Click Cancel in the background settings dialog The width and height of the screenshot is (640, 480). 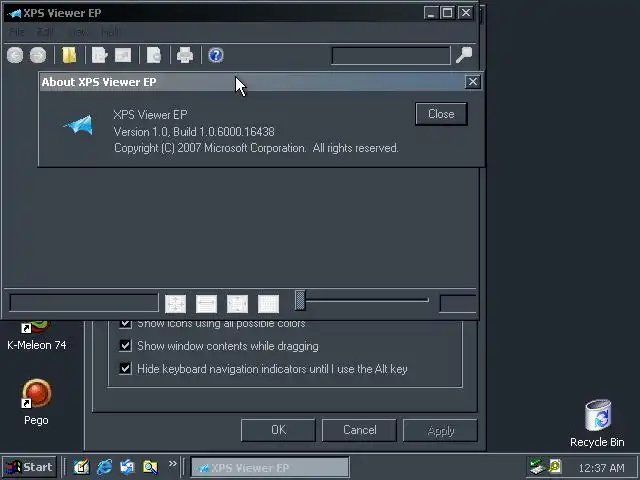coord(359,430)
